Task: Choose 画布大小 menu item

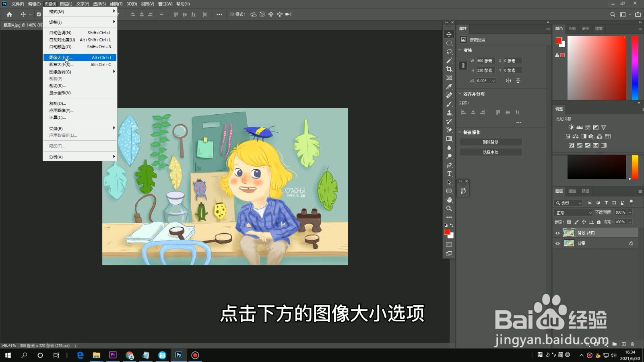Action: pos(80,65)
